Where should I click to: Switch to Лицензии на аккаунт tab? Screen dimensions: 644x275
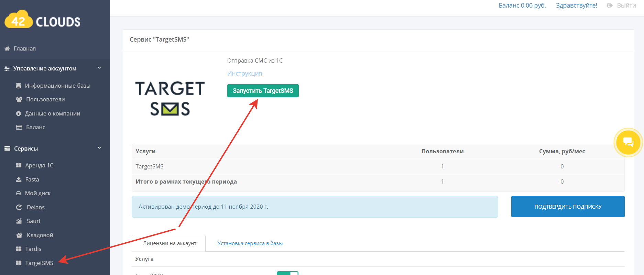click(169, 243)
